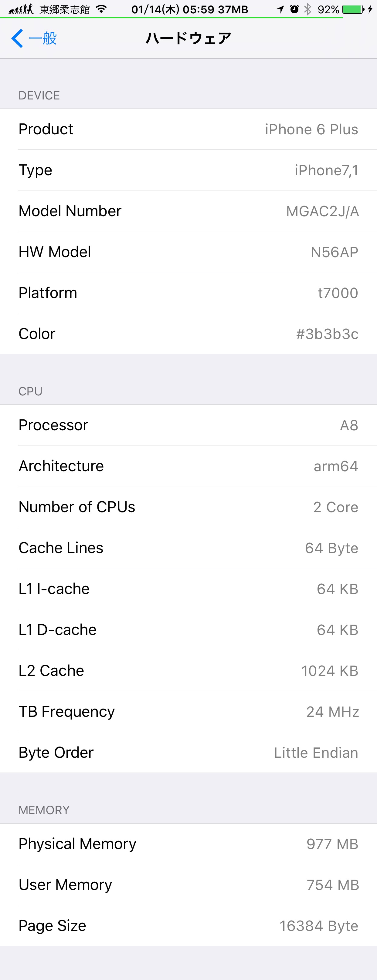Tap the Color value #3b3b3c
The width and height of the screenshot is (377, 980).
327,334
